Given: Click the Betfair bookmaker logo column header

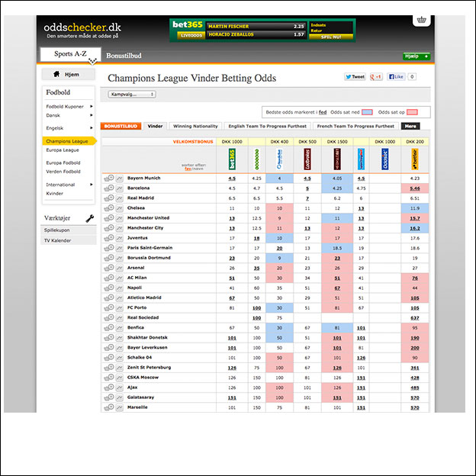Looking at the screenshot, I should [x=415, y=159].
